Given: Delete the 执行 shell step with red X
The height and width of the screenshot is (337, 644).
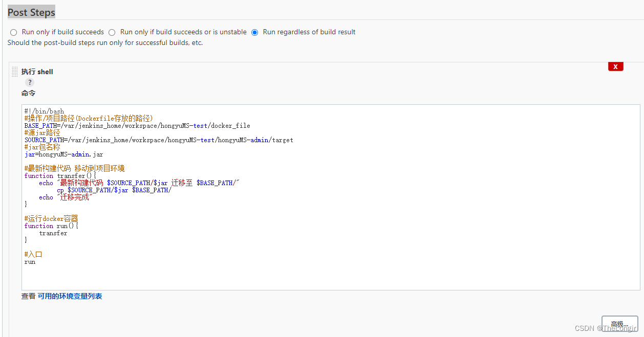Looking at the screenshot, I should tap(615, 66).
